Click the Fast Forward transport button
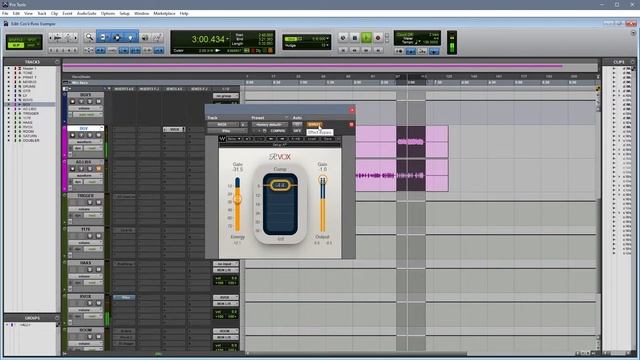 tap(366, 50)
